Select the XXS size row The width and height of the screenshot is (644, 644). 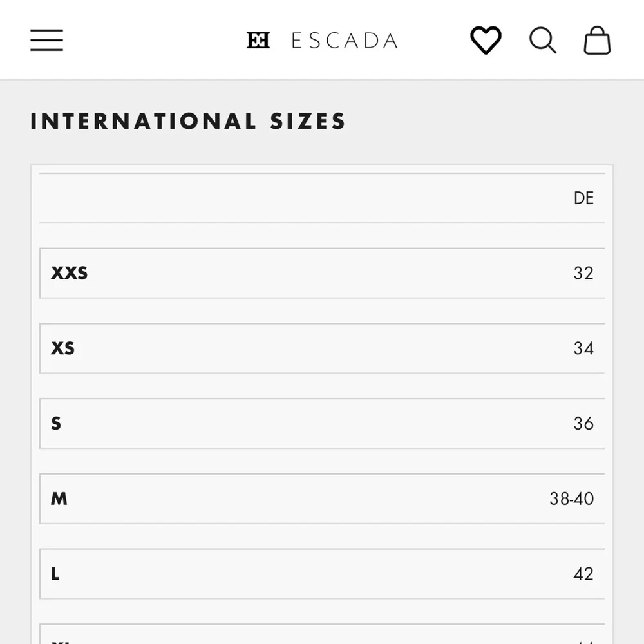(x=322, y=273)
